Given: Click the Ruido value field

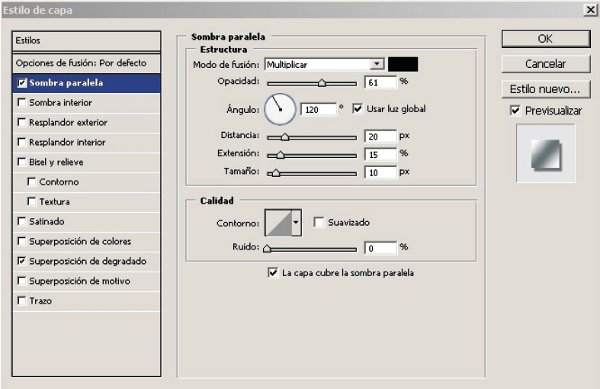Looking at the screenshot, I should tap(380, 249).
